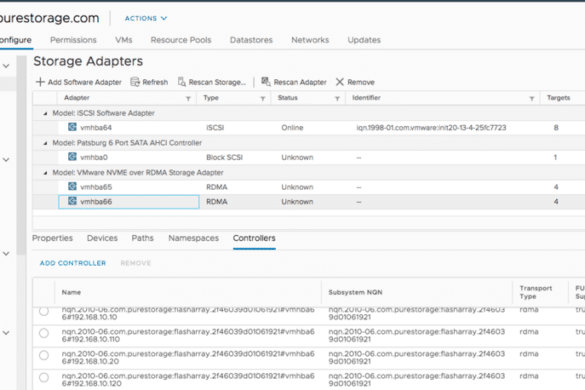Click the Storage Adapters heading
The image size is (585, 390).
click(88, 61)
